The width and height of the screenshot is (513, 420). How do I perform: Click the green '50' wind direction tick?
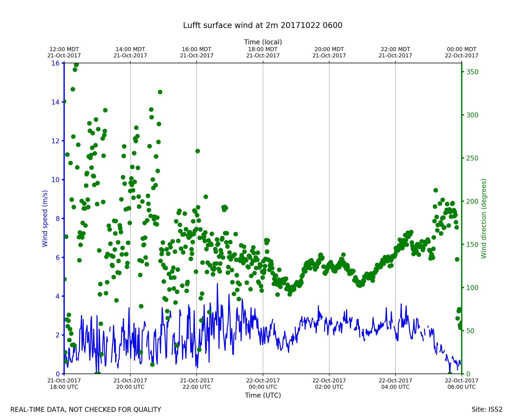coord(470,331)
